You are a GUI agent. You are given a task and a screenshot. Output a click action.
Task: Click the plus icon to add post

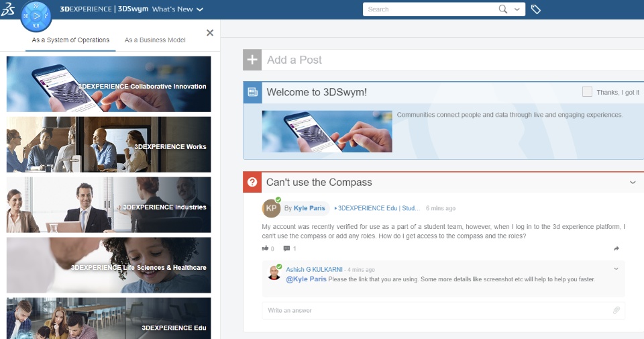coord(252,60)
